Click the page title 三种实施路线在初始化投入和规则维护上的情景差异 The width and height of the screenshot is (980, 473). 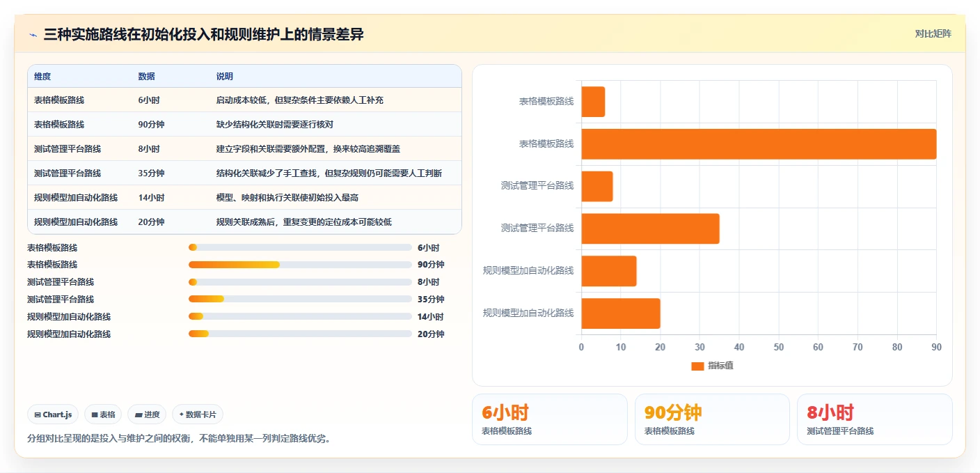coord(203,35)
